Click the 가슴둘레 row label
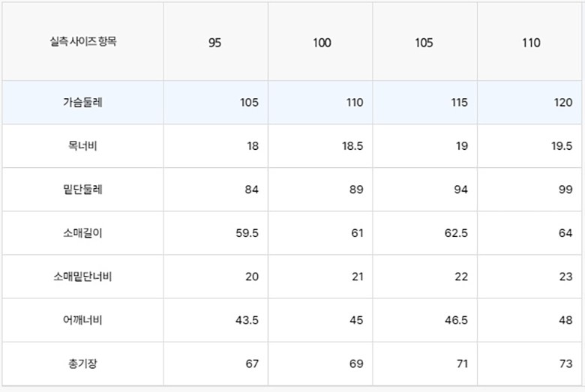This screenshot has height=392, width=585. 82,102
